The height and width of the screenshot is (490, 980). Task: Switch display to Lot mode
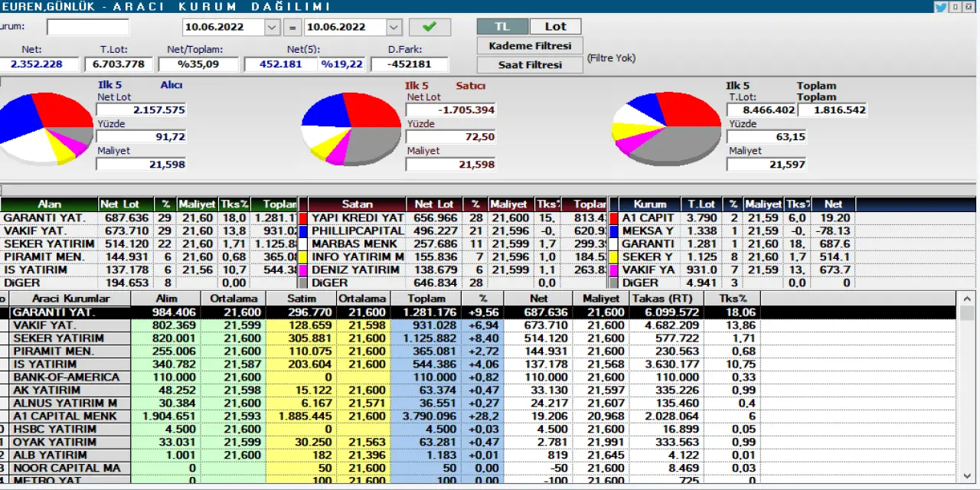[x=555, y=26]
